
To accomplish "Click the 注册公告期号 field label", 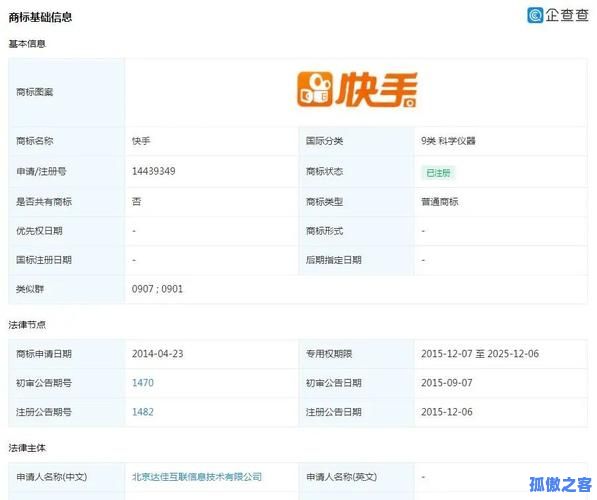I will (44, 412).
